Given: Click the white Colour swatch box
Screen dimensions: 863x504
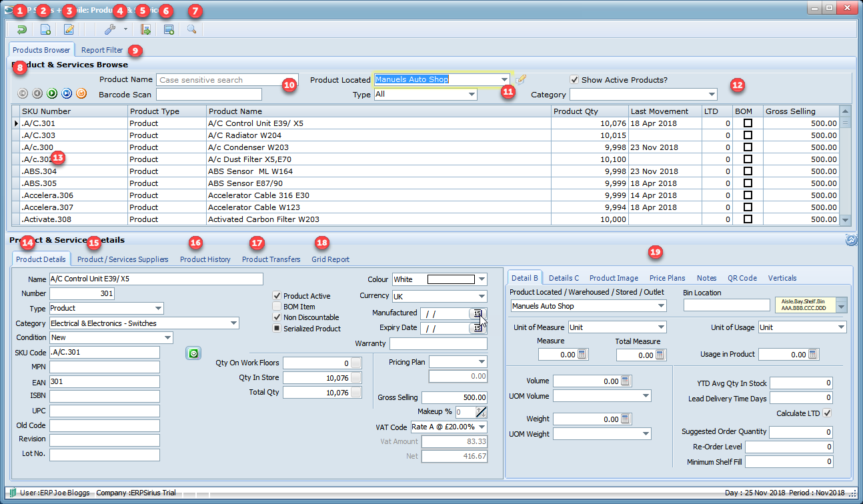Looking at the screenshot, I should pos(451,279).
